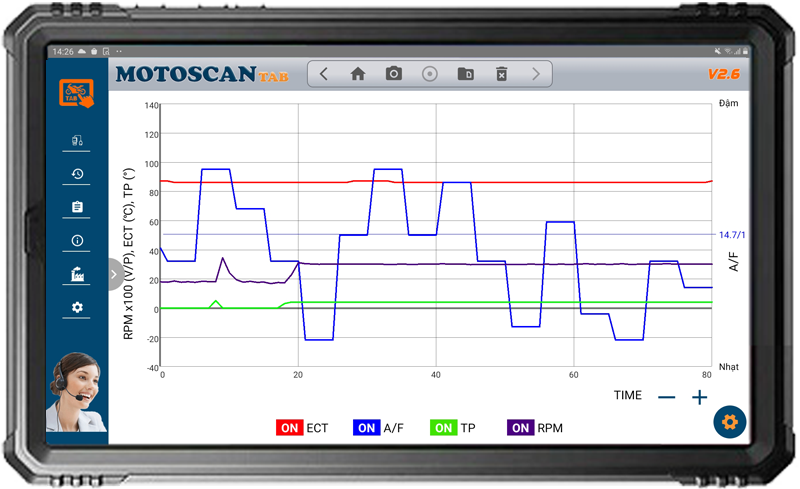Open the vehicle diagnosis sidebar icon
The image size is (800, 489).
77,140
